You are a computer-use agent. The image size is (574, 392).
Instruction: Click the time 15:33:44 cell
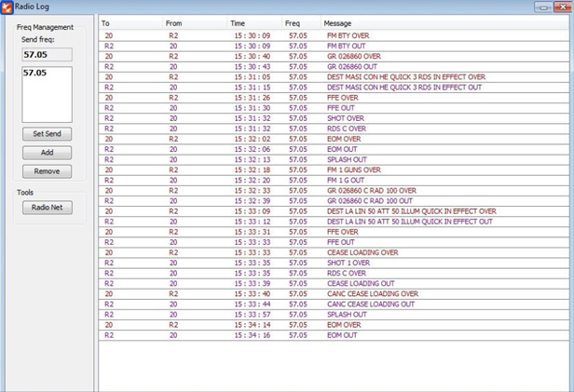click(253, 304)
